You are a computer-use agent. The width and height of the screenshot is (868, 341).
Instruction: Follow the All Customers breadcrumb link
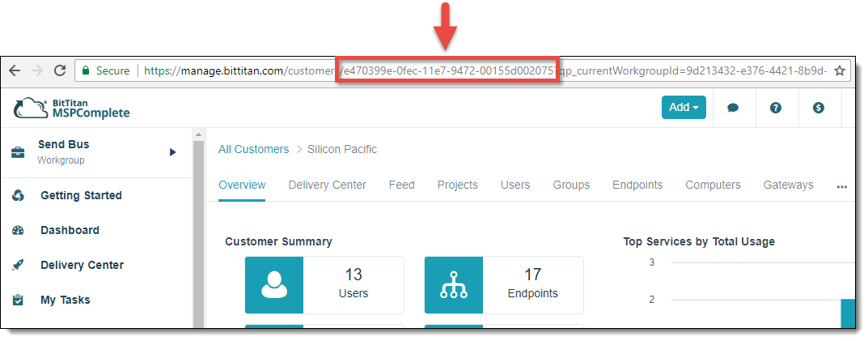(253, 149)
